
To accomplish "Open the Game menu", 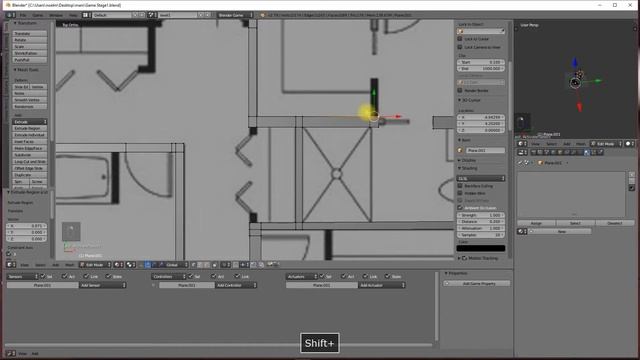I will click(x=38, y=15).
